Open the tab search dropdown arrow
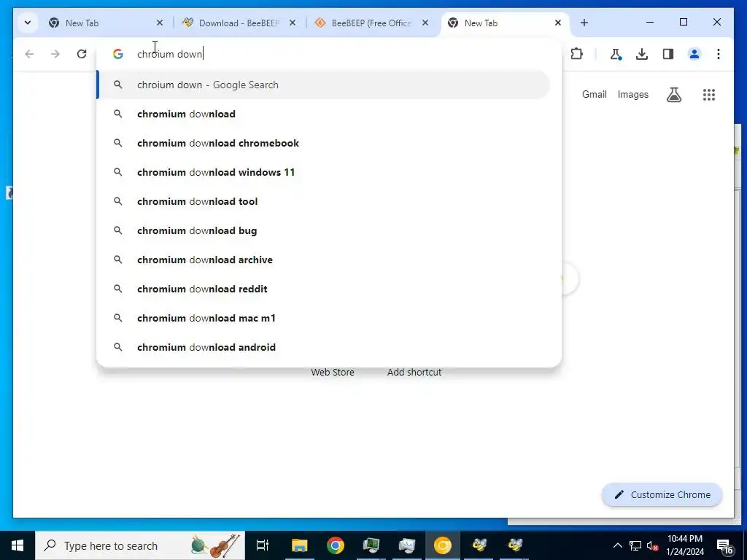 28,23
